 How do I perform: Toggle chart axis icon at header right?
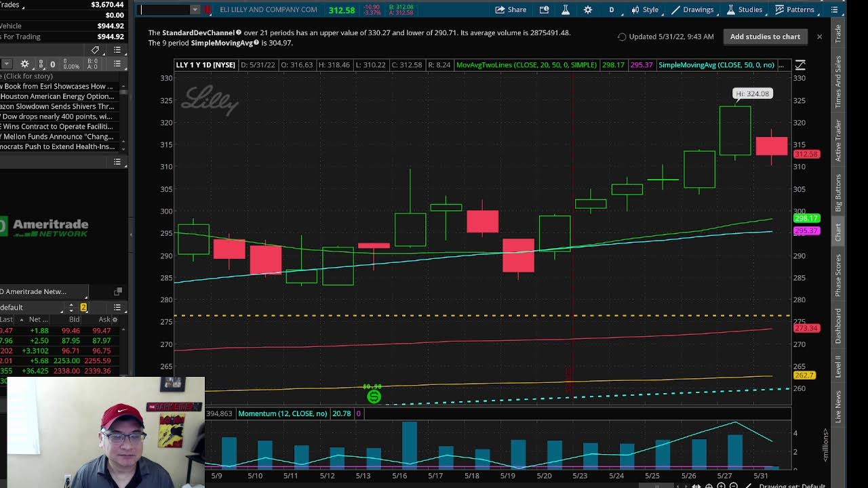[800, 65]
